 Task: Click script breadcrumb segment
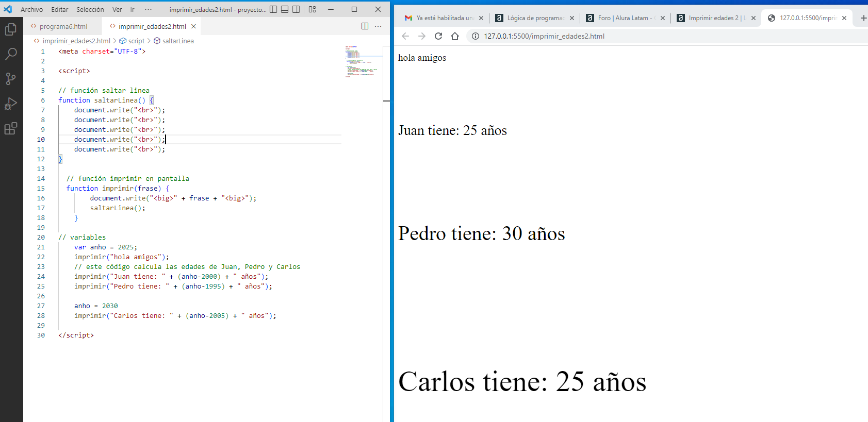pos(136,41)
